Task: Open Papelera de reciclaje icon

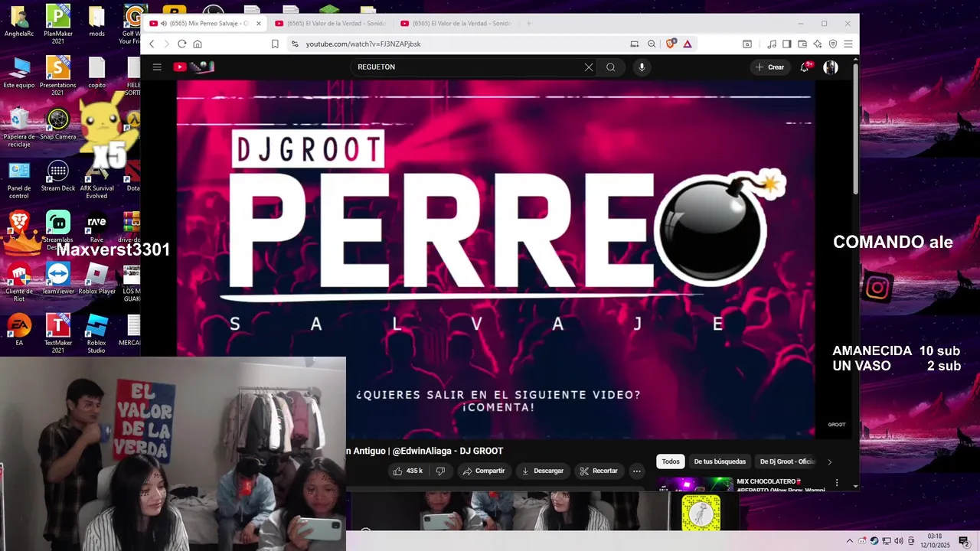Action: pyautogui.click(x=19, y=127)
